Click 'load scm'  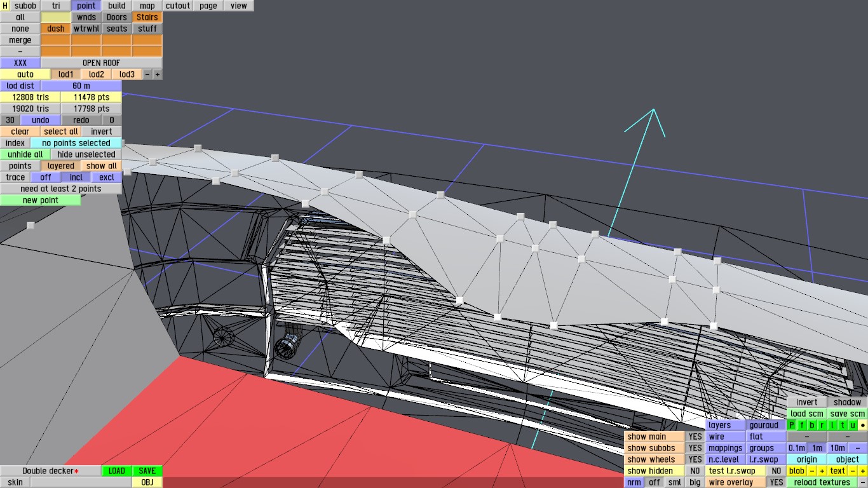coord(807,414)
